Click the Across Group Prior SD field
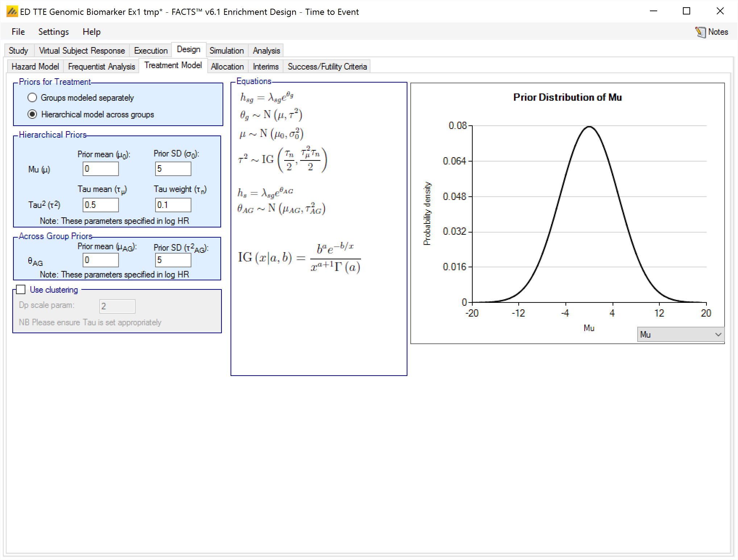The width and height of the screenshot is (738, 560). click(173, 260)
